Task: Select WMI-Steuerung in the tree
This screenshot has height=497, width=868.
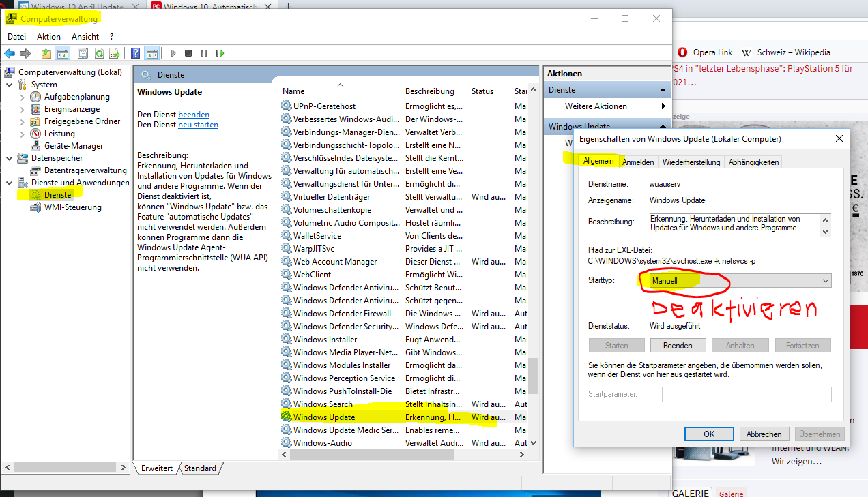Action: click(72, 207)
